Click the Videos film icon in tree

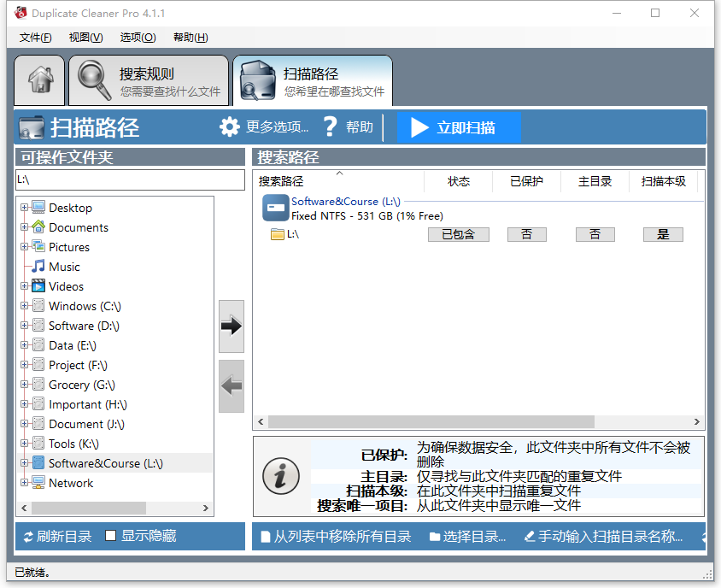(x=38, y=286)
